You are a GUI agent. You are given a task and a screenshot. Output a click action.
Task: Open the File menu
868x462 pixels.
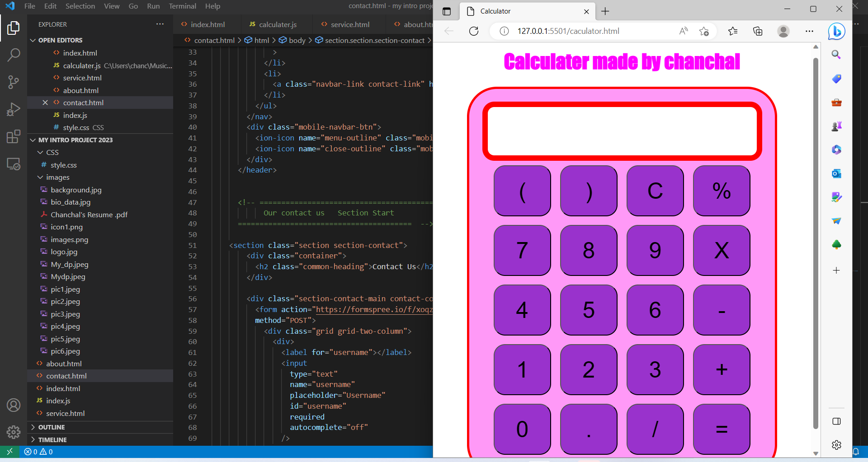pyautogui.click(x=30, y=6)
